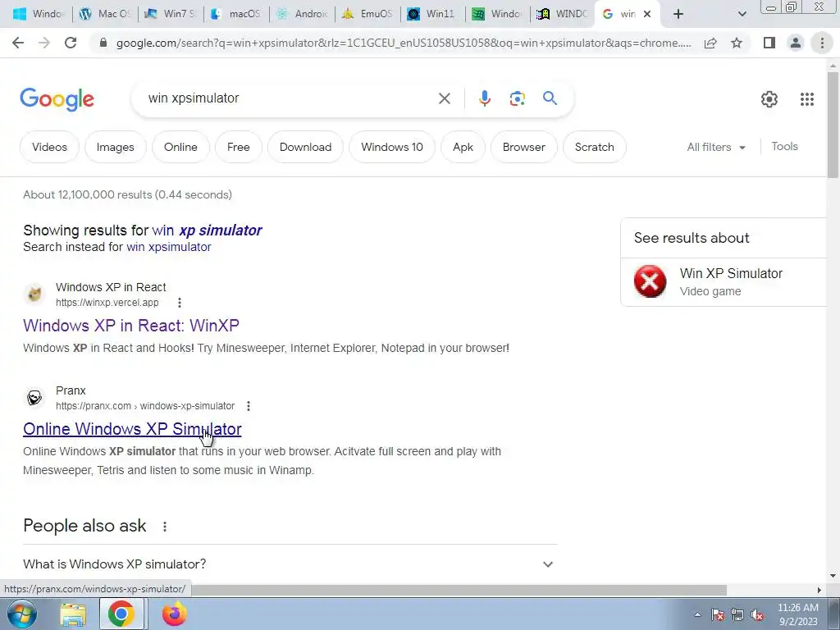Search instead for win xpsimulator
Image resolution: width=840 pixels, height=630 pixels.
(169, 247)
